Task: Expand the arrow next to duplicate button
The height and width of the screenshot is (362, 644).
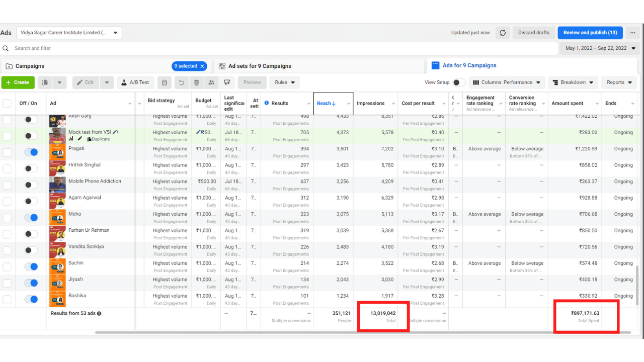Action: click(59, 82)
